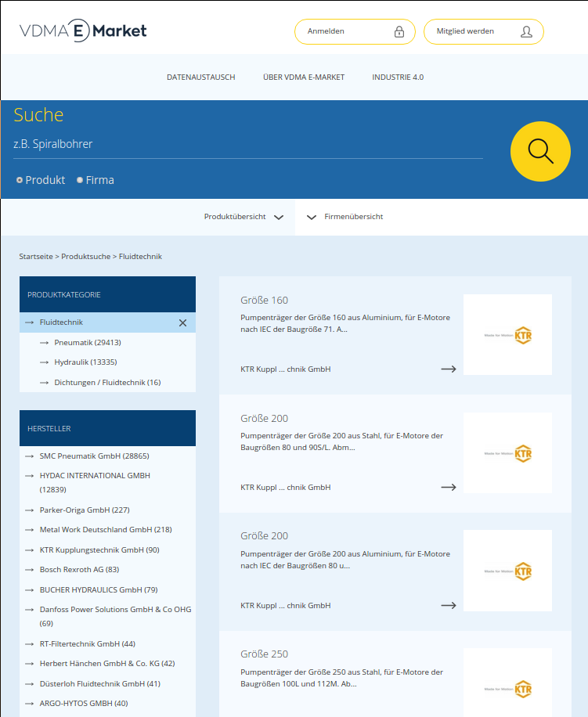Filter by Dichtungen / Fluidtechnik (16)
This screenshot has width=588, height=717.
coord(107,382)
